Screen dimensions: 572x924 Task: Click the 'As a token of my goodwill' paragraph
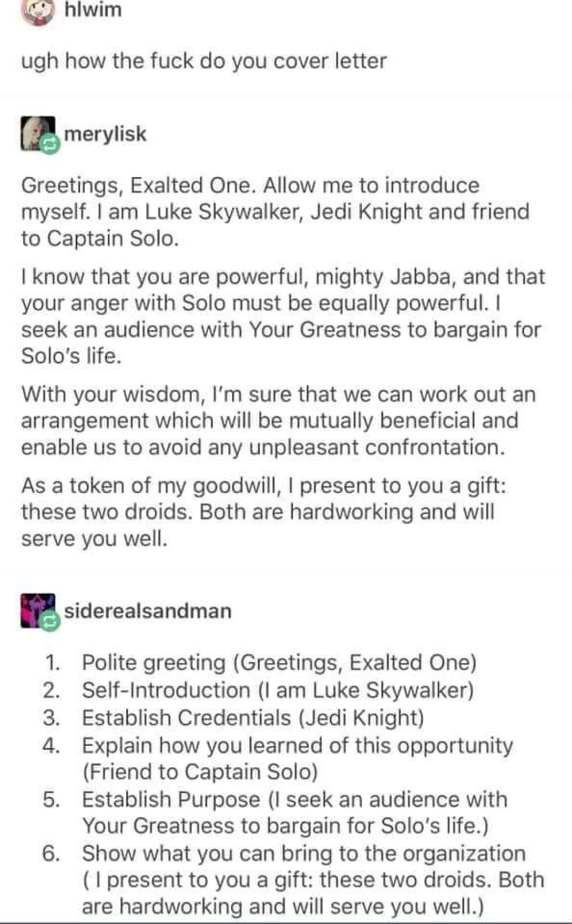pyautogui.click(x=264, y=512)
